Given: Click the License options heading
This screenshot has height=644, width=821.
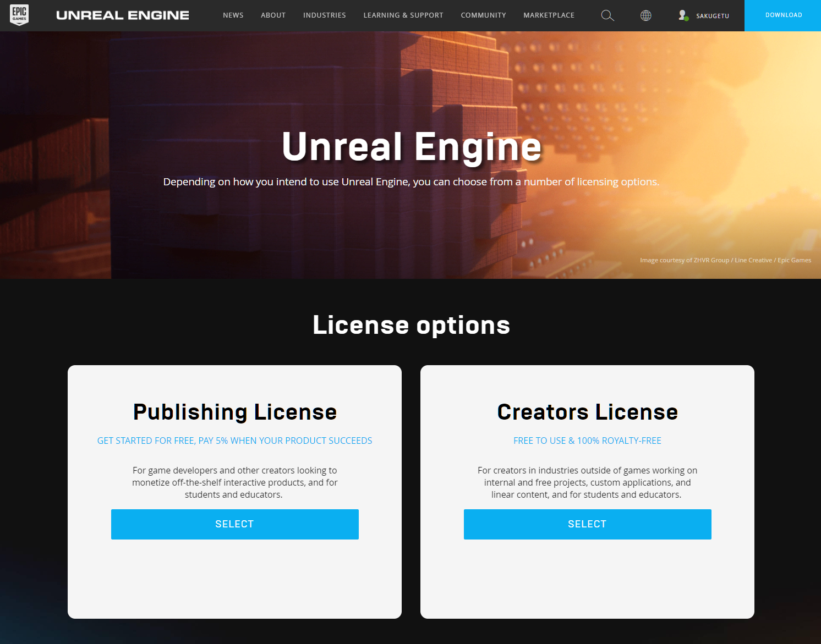Looking at the screenshot, I should 411,325.
